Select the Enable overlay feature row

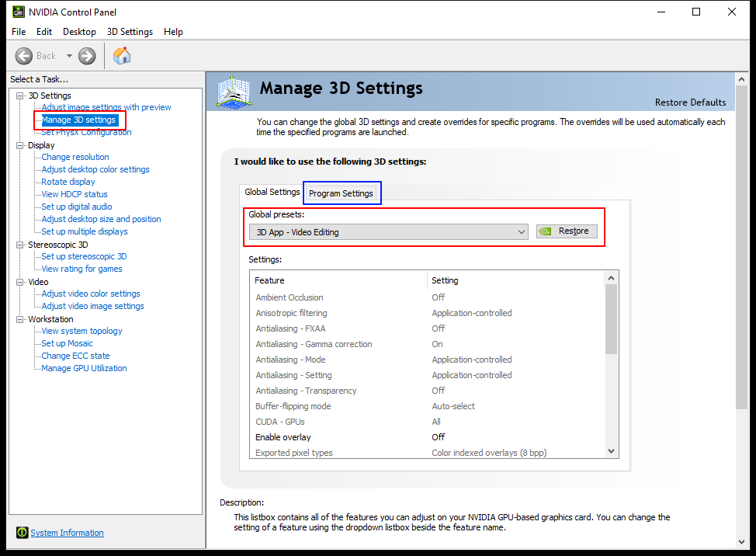[427, 437]
